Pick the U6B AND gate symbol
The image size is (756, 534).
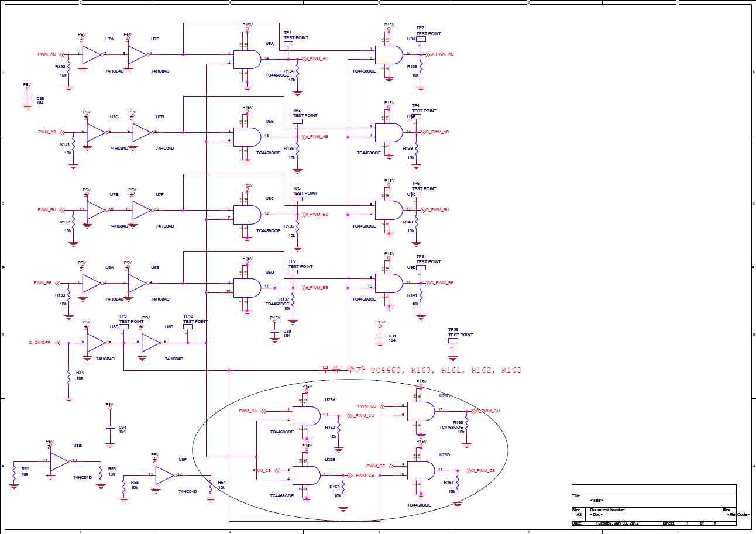pyautogui.click(x=246, y=136)
